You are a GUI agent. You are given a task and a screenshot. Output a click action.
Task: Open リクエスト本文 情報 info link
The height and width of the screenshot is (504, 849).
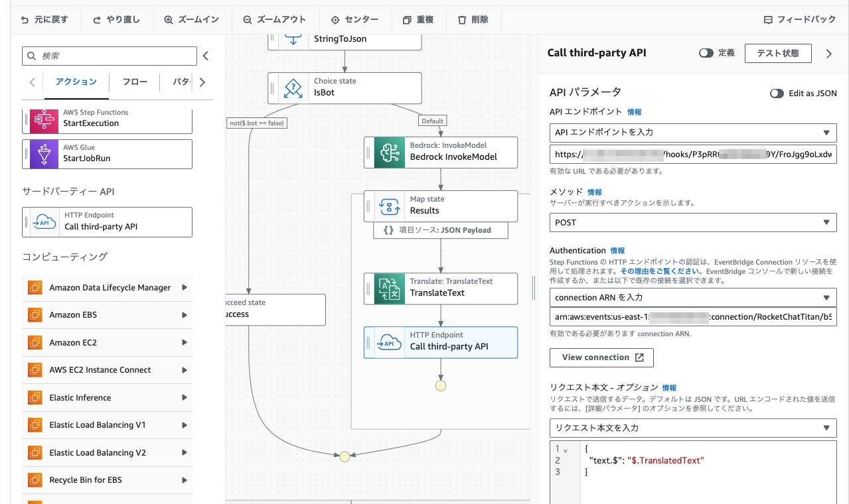[669, 387]
